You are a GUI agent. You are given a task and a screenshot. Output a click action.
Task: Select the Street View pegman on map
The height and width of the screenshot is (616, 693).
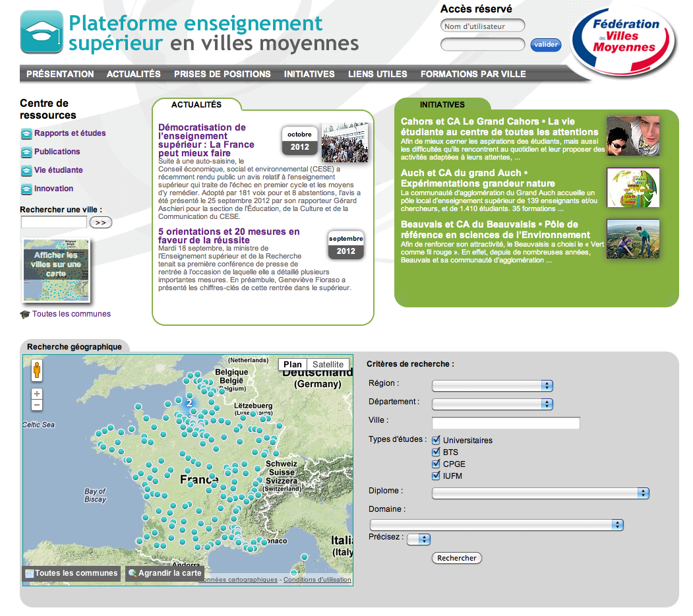tap(37, 370)
